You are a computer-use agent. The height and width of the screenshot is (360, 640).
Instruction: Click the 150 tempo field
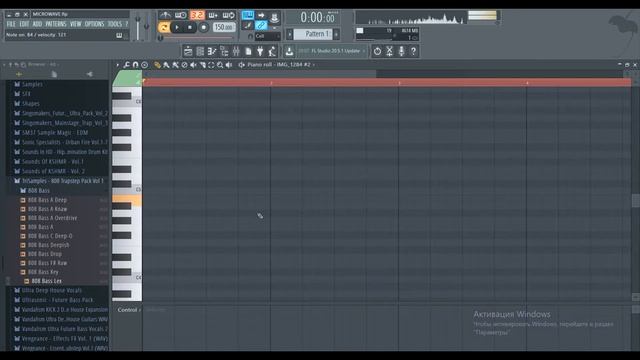point(224,27)
